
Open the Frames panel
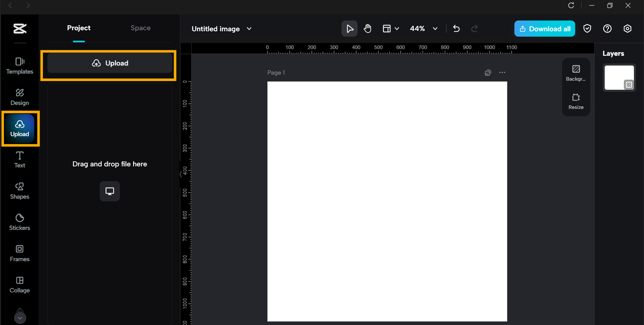click(20, 253)
